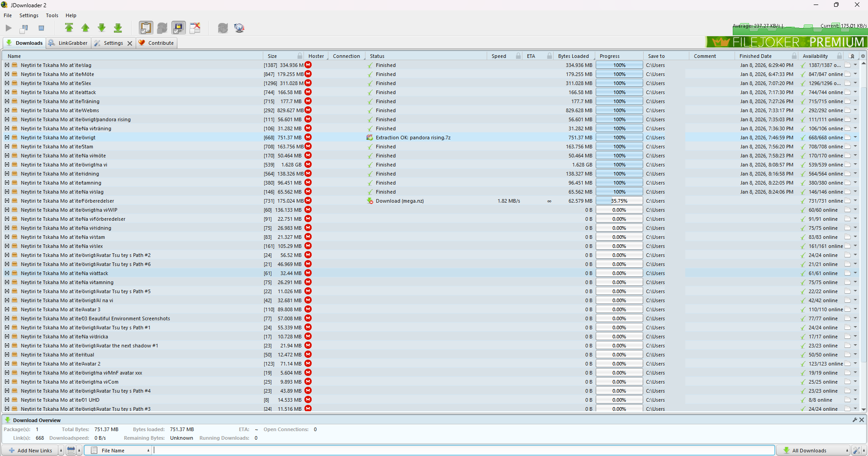
Task: Click the extraction status icon for pandora rising.7z
Action: click(x=370, y=138)
